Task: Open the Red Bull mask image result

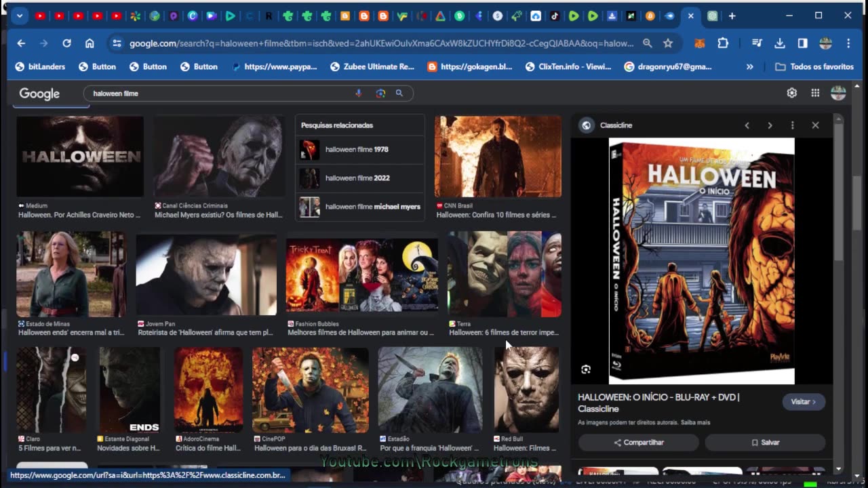Action: (x=527, y=390)
